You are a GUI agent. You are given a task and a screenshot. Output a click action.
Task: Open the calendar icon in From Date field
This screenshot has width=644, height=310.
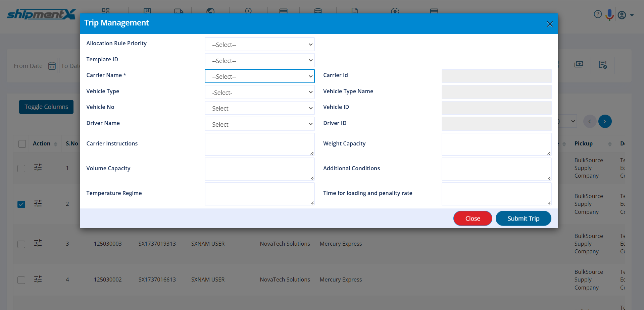click(x=52, y=66)
